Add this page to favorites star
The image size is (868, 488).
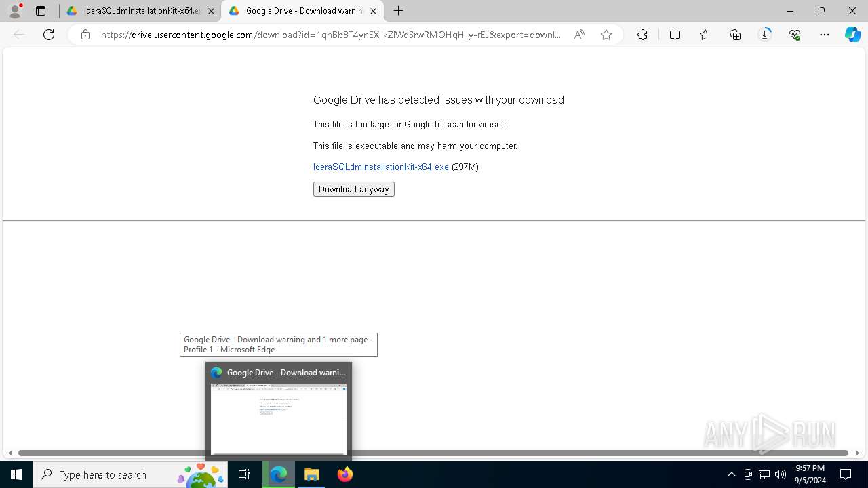pos(606,35)
